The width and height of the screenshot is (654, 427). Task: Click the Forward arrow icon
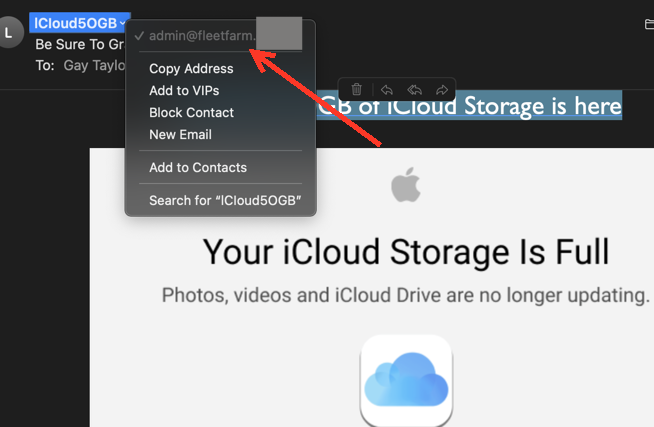tap(442, 90)
